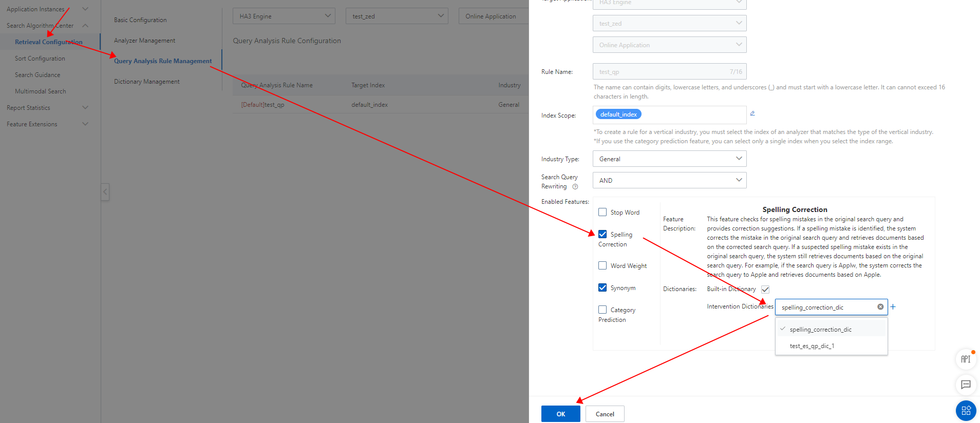Screen dimensions: 980x423
Task: Open the Query Analysis Rule Management tab
Action: pyautogui.click(x=163, y=61)
